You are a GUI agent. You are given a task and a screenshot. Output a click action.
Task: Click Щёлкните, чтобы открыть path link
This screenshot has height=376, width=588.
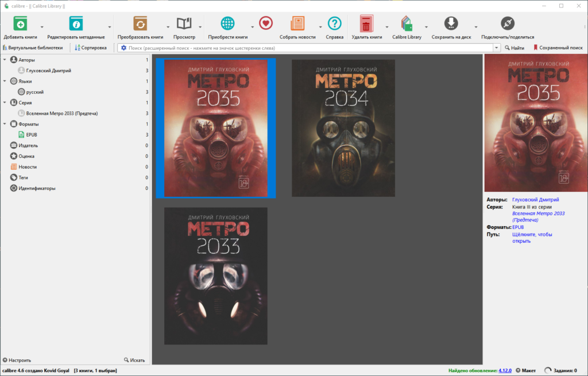point(532,238)
